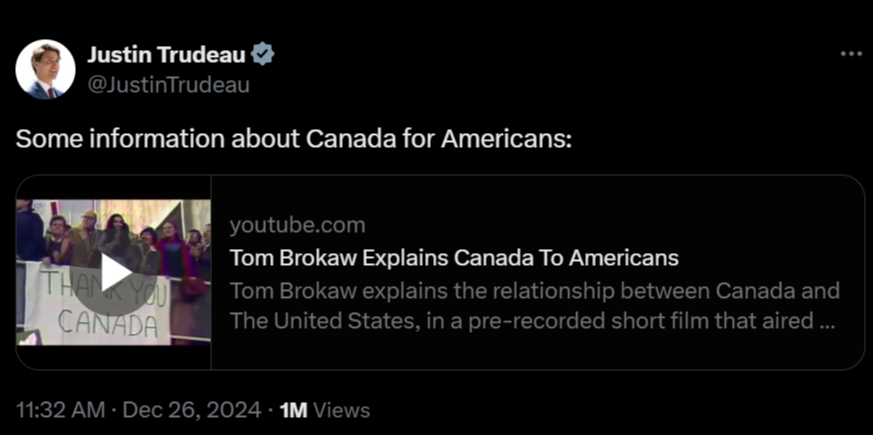Click the trailing ellipsis in the card description
The height and width of the screenshot is (435, 873).
point(827,323)
